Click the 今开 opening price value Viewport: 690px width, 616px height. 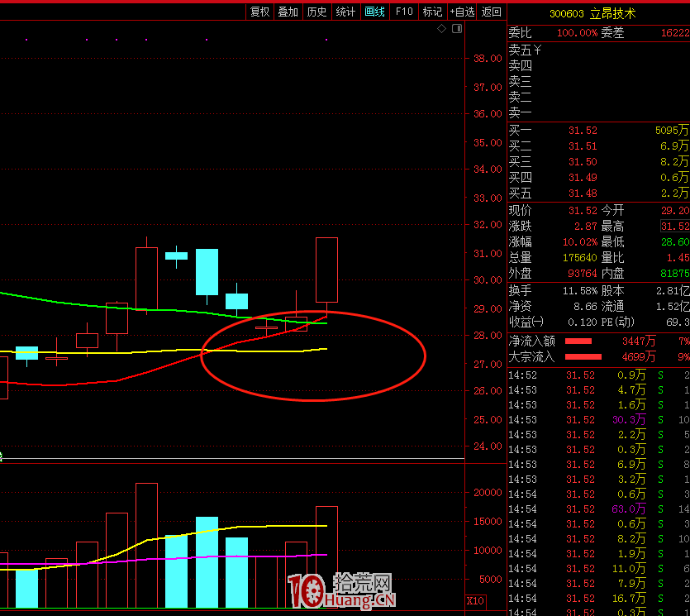(675, 211)
